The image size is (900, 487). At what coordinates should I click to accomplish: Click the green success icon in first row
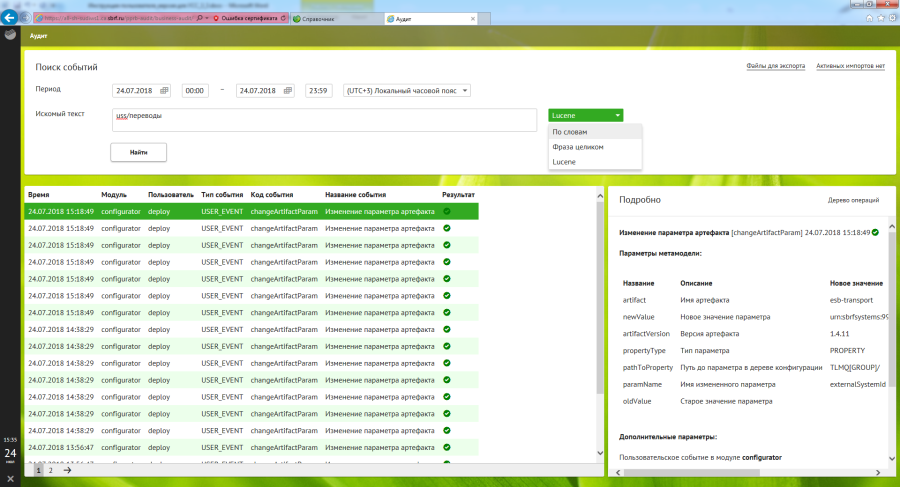coord(447,211)
